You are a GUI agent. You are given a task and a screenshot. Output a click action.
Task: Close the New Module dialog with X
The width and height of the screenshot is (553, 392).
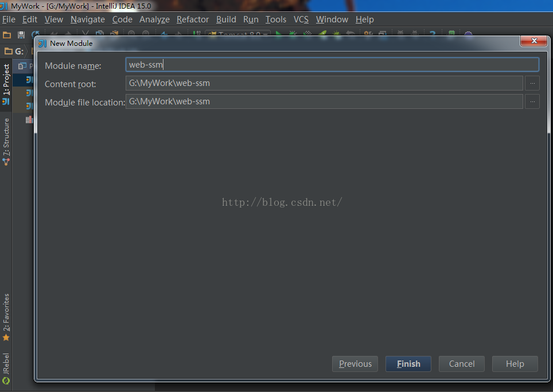click(534, 41)
